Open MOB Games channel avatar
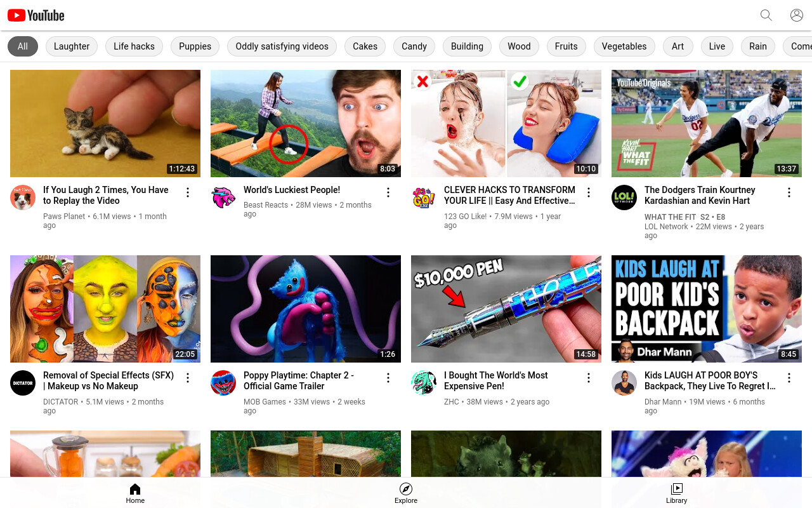This screenshot has width=812, height=508. [223, 383]
